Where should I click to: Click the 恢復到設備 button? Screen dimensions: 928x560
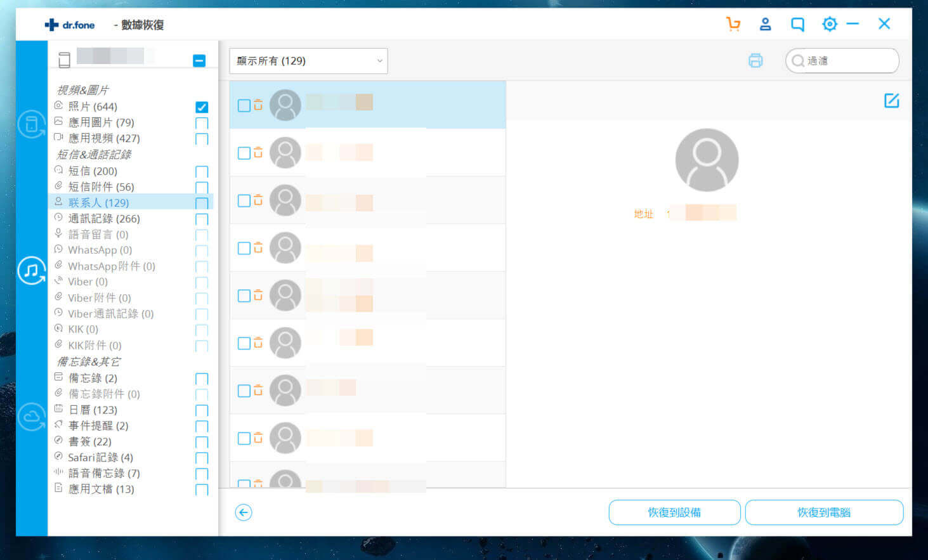point(674,512)
